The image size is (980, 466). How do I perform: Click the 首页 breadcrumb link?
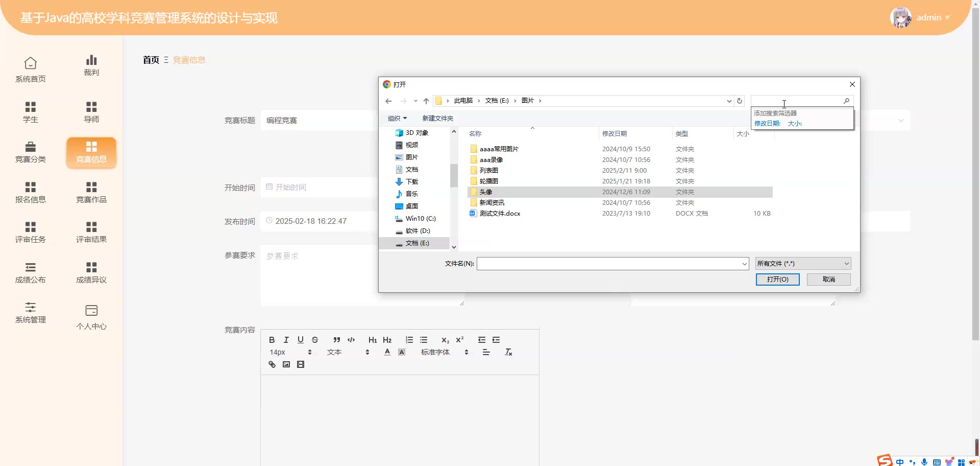(151, 60)
